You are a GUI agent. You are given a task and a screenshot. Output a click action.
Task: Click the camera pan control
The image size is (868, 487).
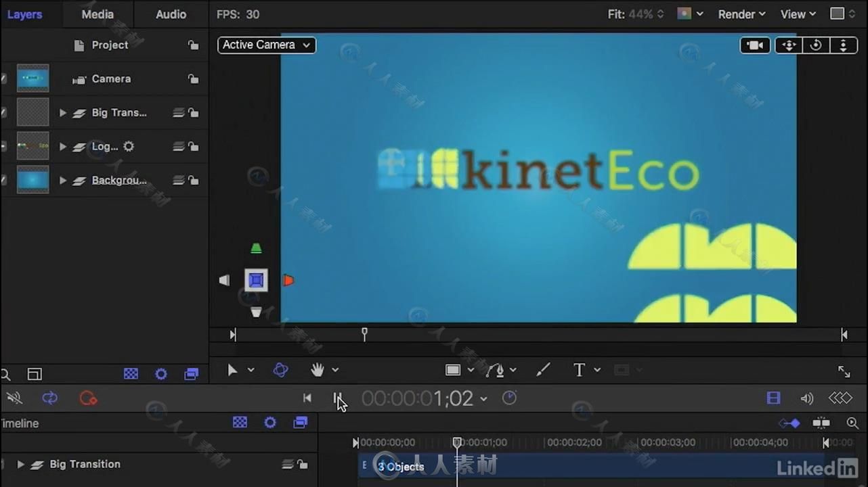(x=789, y=45)
